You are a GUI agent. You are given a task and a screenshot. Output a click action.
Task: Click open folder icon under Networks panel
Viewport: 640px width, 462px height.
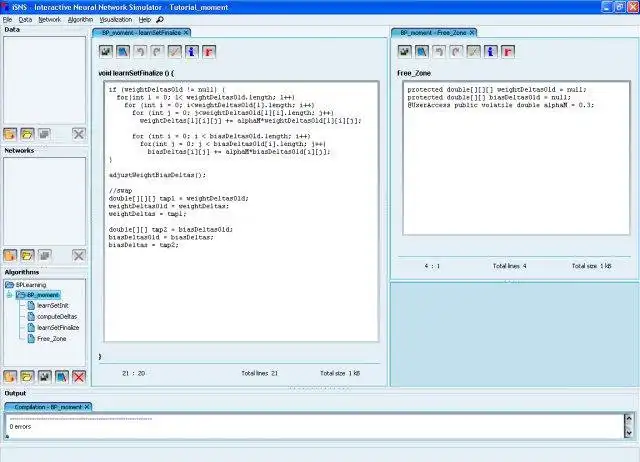click(27, 255)
